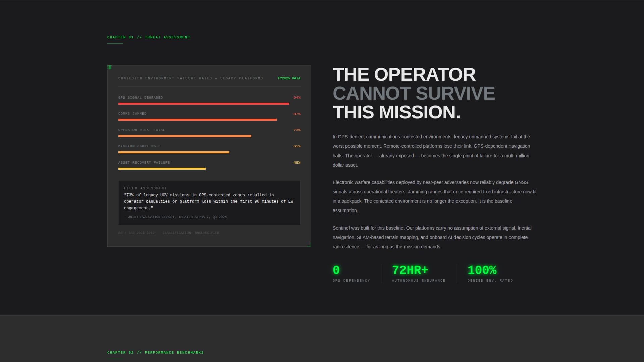
Task: Click the 61% value
Action: pos(297,146)
